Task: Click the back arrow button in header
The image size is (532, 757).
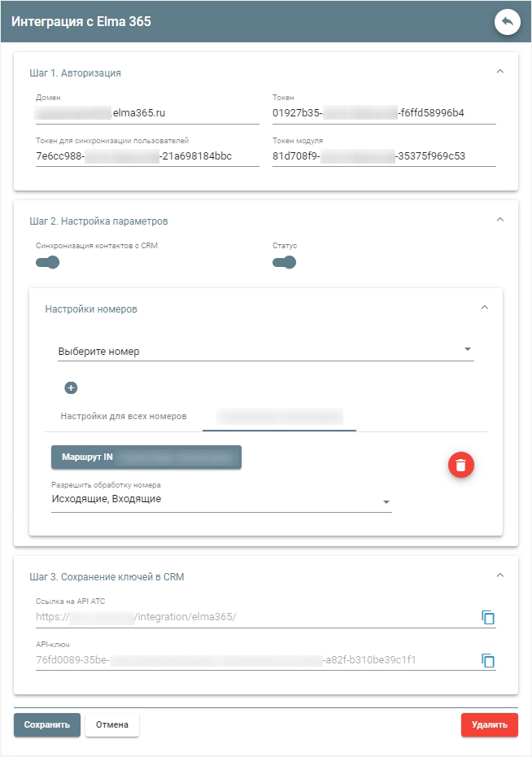Action: coord(508,22)
